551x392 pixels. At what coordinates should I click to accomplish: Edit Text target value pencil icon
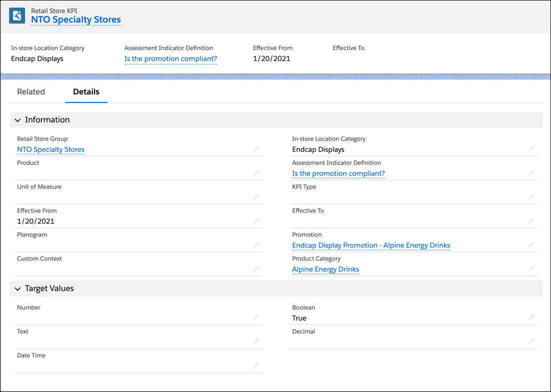(x=256, y=342)
